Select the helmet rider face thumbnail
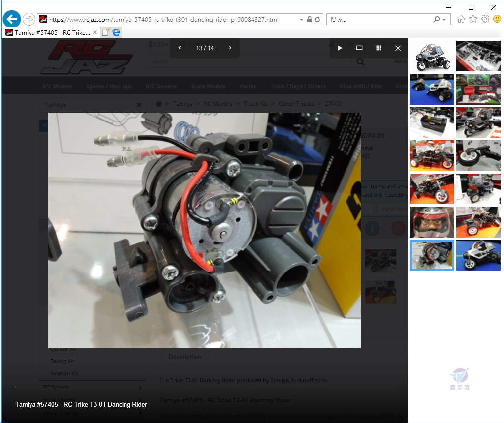 coord(432,222)
